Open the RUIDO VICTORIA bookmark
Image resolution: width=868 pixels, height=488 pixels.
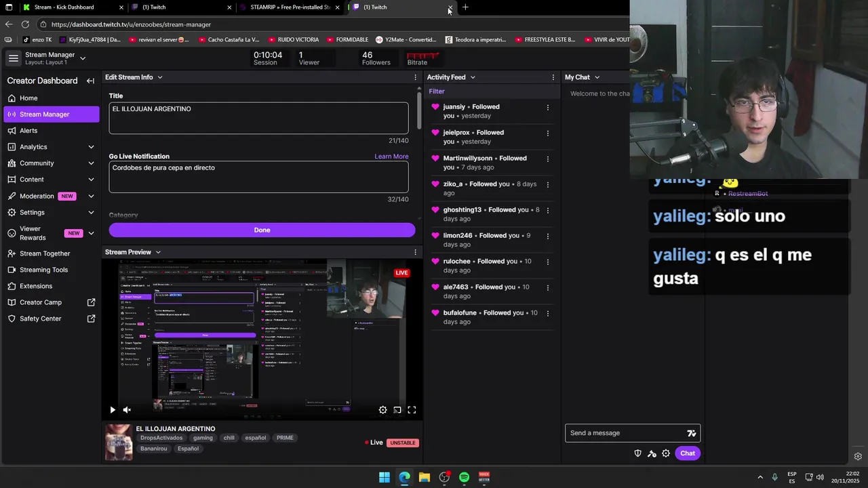click(x=293, y=40)
